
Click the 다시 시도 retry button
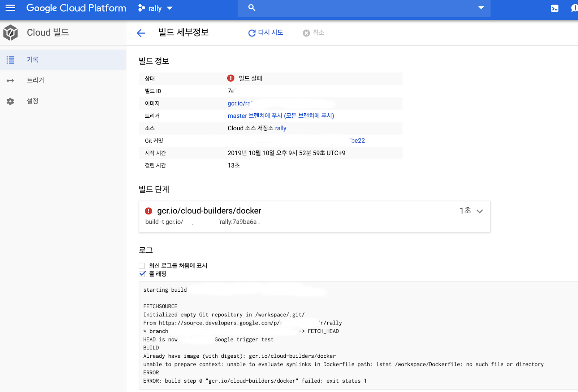(266, 33)
